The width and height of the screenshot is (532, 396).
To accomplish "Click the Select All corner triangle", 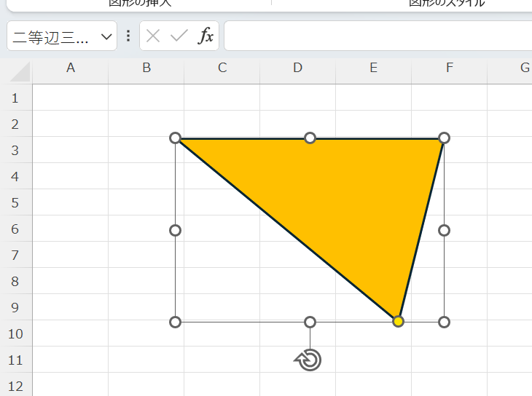I will tap(20, 71).
